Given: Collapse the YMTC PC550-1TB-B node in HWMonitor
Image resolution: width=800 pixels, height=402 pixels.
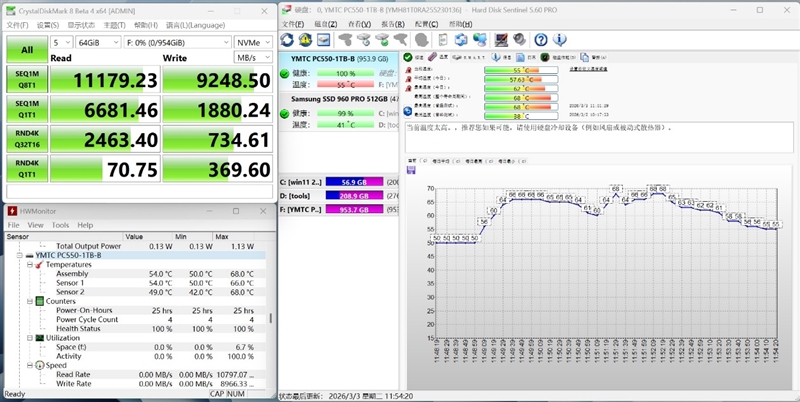Looking at the screenshot, I should [19, 255].
